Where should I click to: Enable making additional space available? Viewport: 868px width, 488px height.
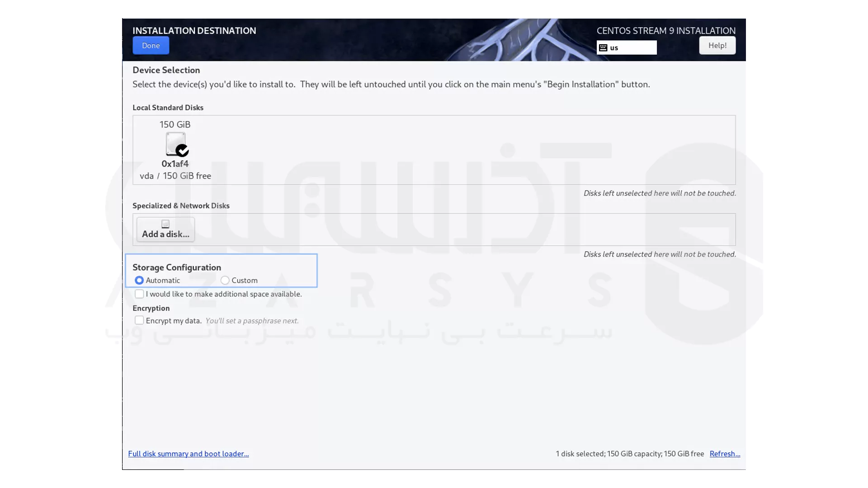[139, 294]
